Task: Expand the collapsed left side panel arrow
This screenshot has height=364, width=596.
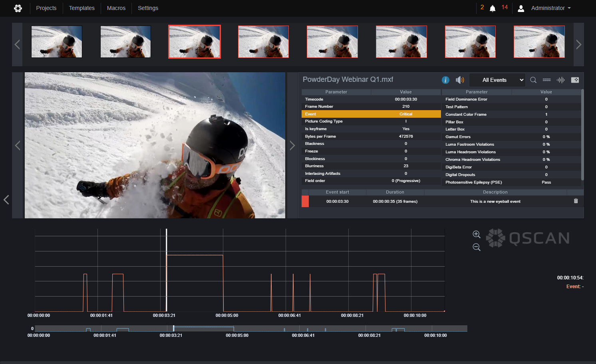Action: click(x=6, y=200)
